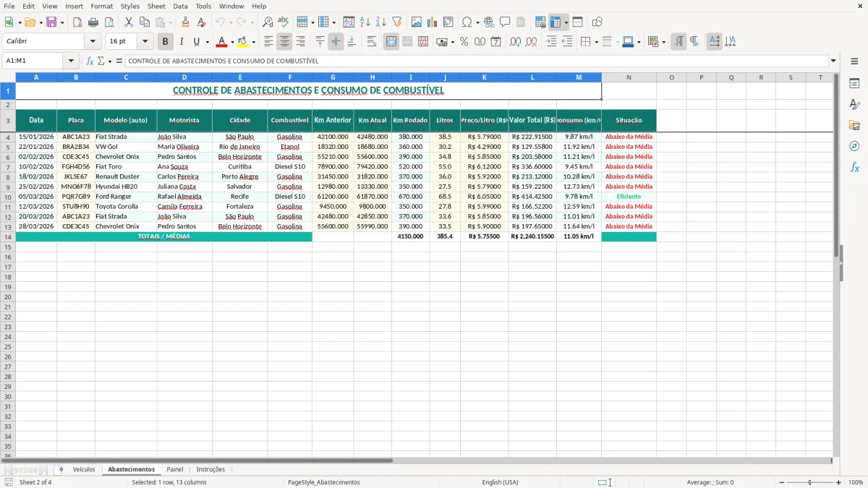
Task: Toggle Bold formatting
Action: [x=166, y=42]
